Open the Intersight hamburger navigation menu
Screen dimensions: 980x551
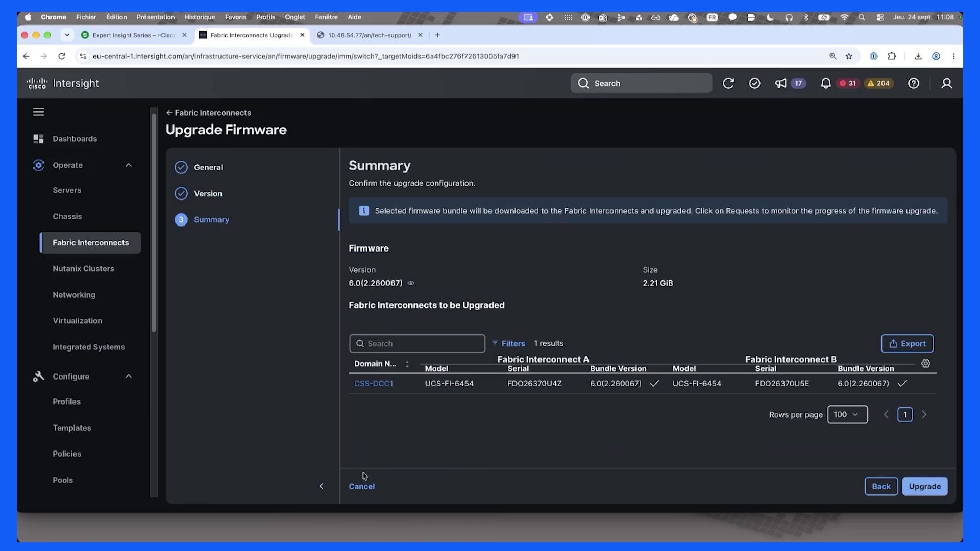coord(38,112)
